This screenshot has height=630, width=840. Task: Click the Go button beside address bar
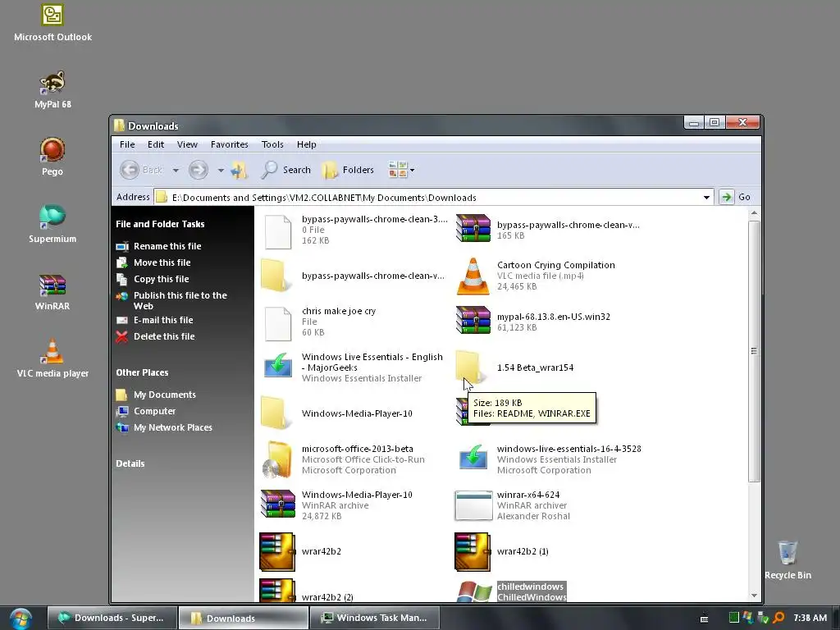[x=735, y=197]
